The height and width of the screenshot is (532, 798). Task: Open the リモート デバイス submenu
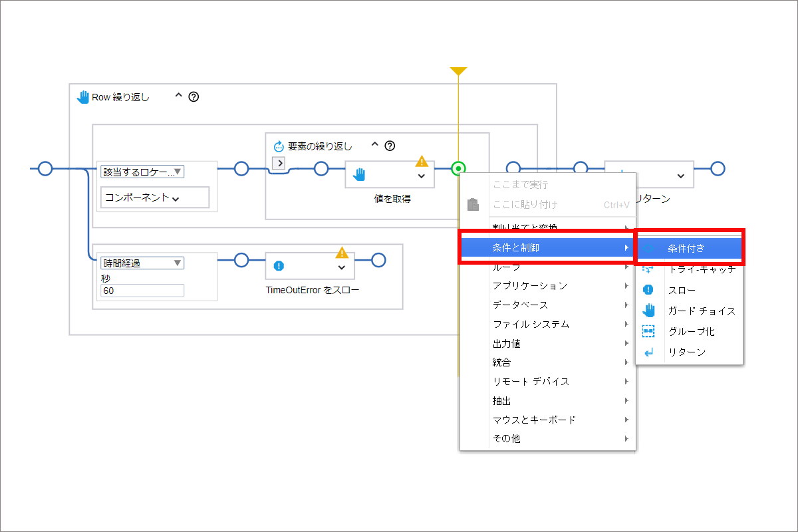547,381
